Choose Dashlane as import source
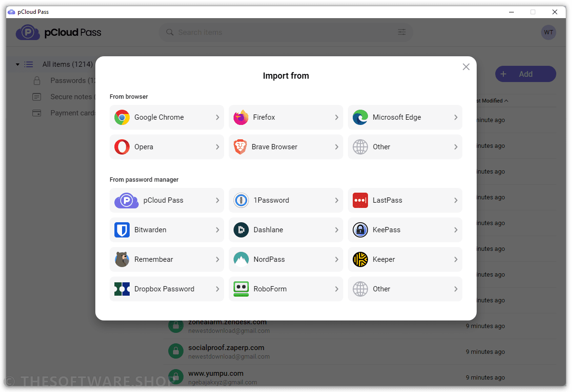This screenshot has height=392, width=572. coord(286,230)
